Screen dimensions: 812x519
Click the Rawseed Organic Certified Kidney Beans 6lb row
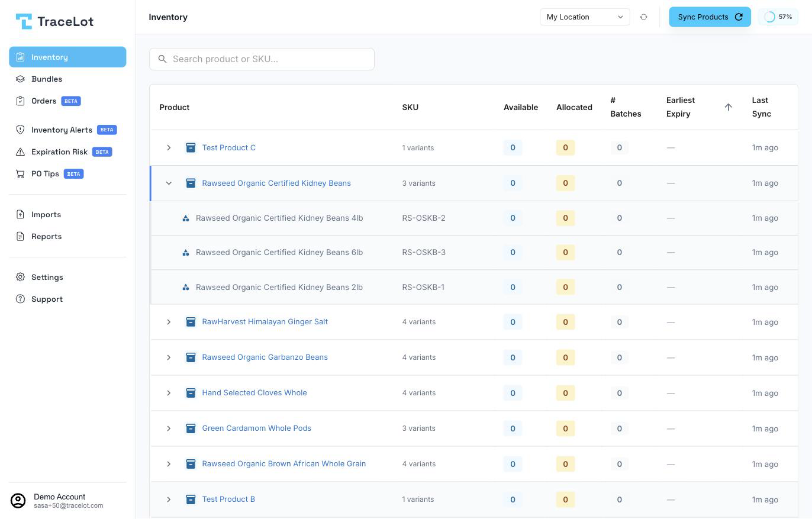(474, 253)
